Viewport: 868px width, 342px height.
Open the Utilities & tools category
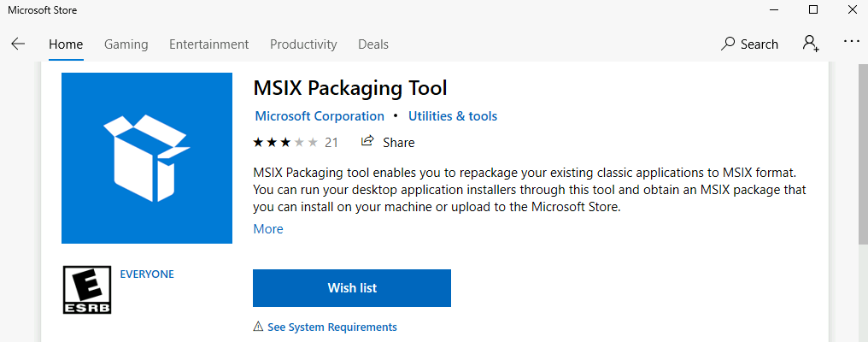[x=453, y=116]
